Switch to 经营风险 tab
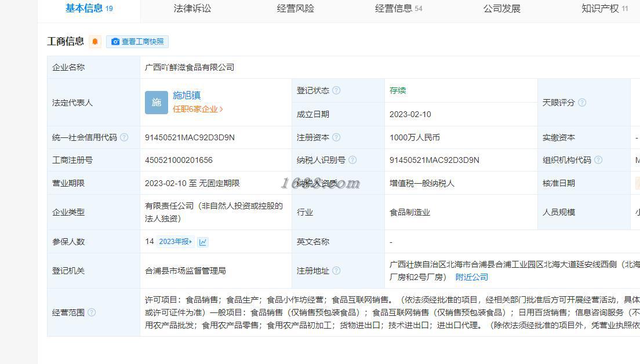 pyautogui.click(x=296, y=9)
